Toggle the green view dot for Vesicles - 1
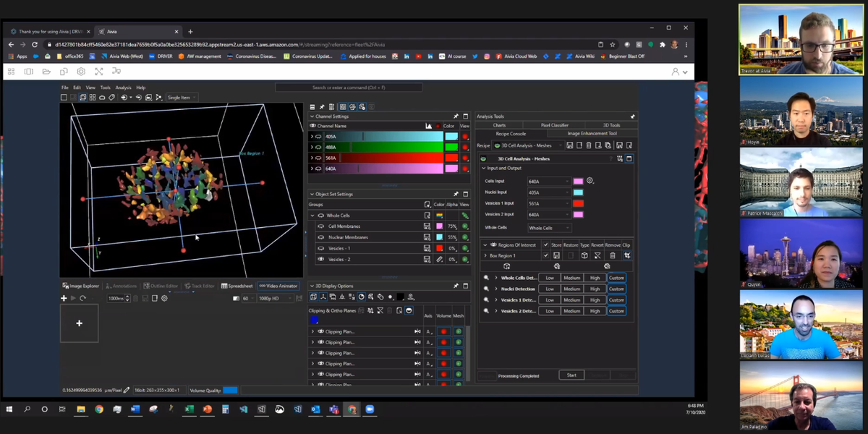The image size is (868, 434). point(465,248)
